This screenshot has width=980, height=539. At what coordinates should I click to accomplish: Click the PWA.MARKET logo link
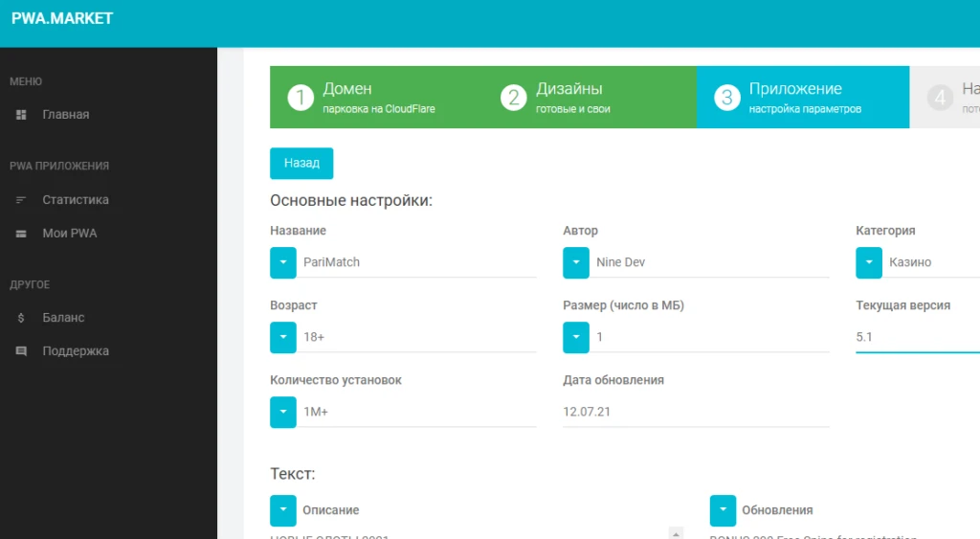[62, 18]
